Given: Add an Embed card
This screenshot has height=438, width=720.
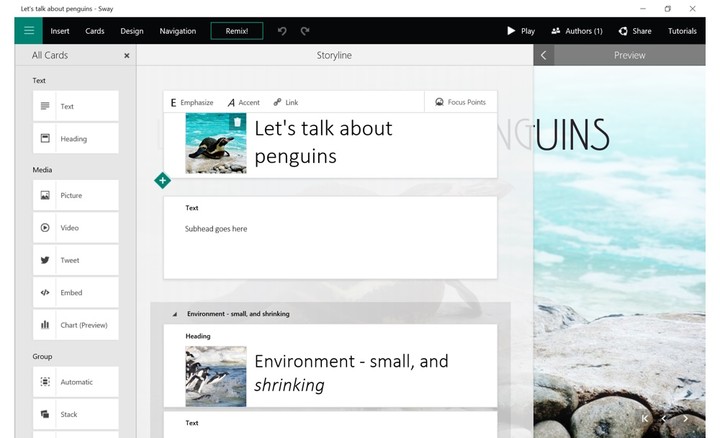Looking at the screenshot, I should 76,292.
